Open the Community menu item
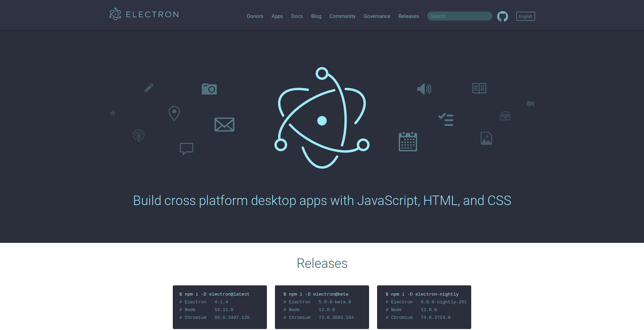The image size is (644, 330). (x=342, y=16)
